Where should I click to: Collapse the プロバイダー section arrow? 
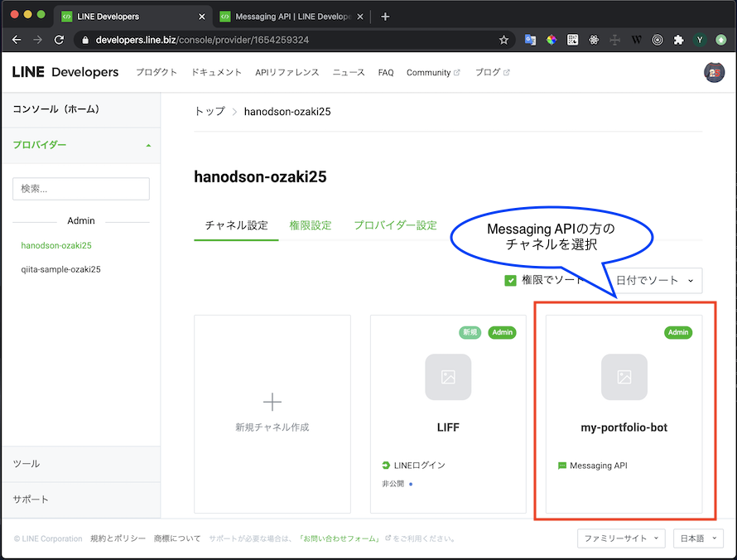click(148, 145)
